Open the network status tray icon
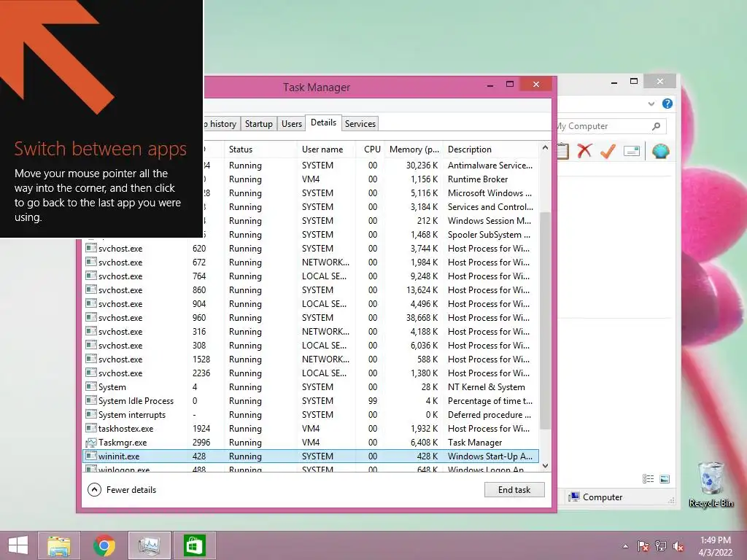Image resolution: width=747 pixels, height=560 pixels. point(661,546)
